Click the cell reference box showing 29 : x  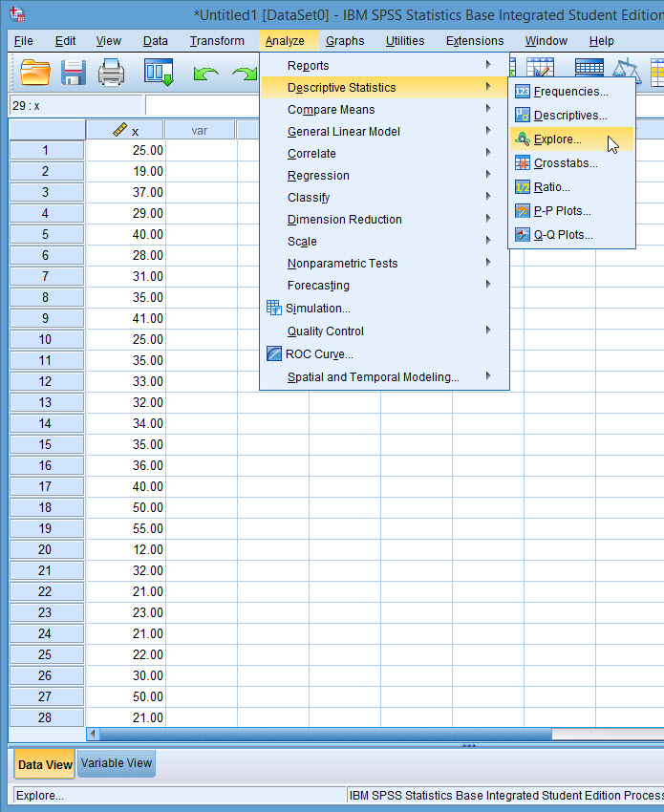click(75, 106)
